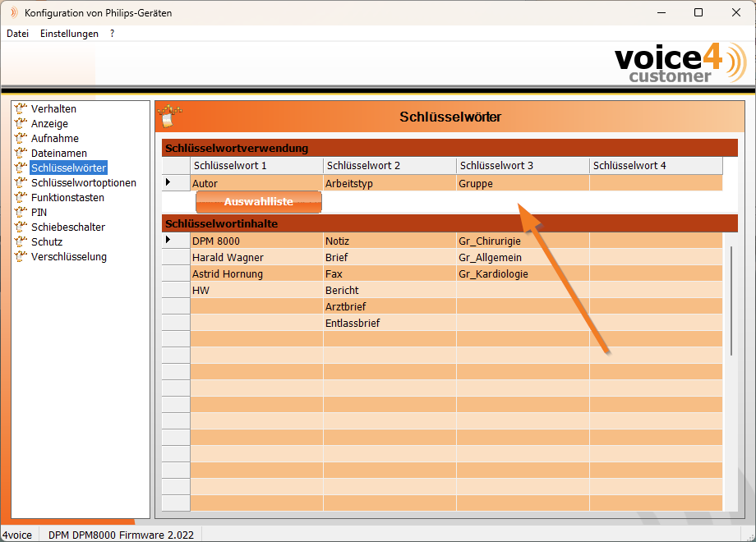Select Schlüsselwörter in the navigation tree
This screenshot has width=756, height=542.
point(68,168)
